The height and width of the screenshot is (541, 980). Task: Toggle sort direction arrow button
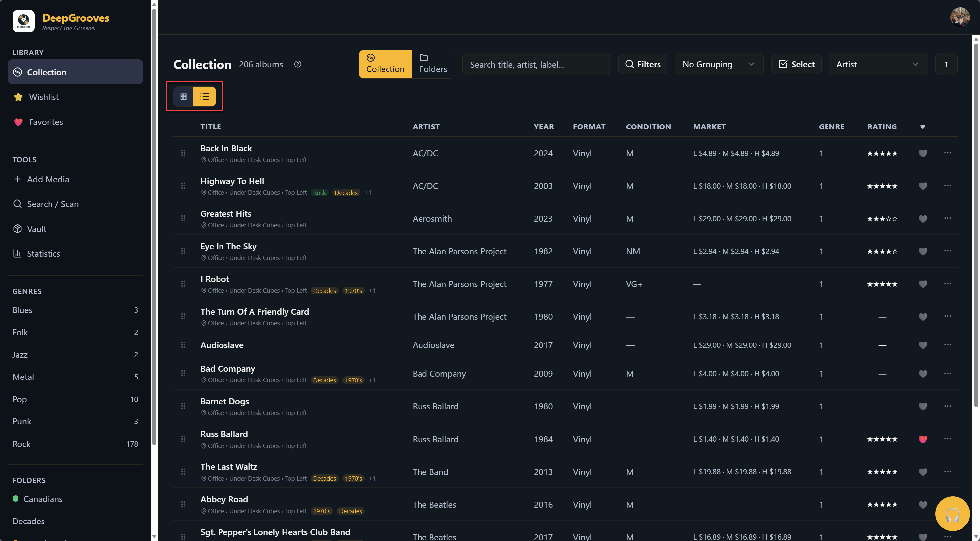coord(946,64)
